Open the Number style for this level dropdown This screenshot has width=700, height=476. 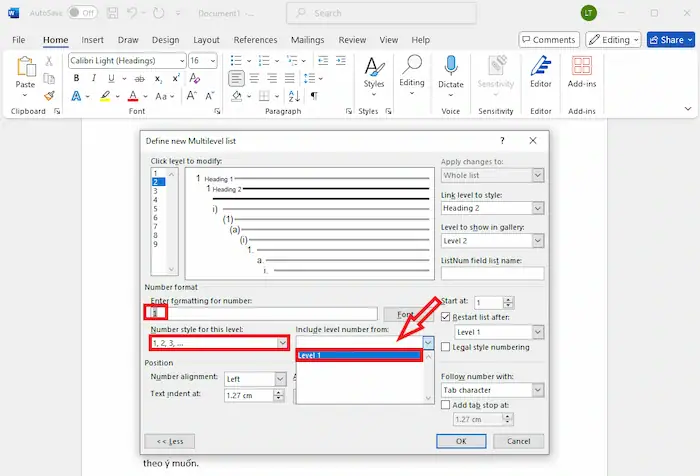[x=283, y=343]
